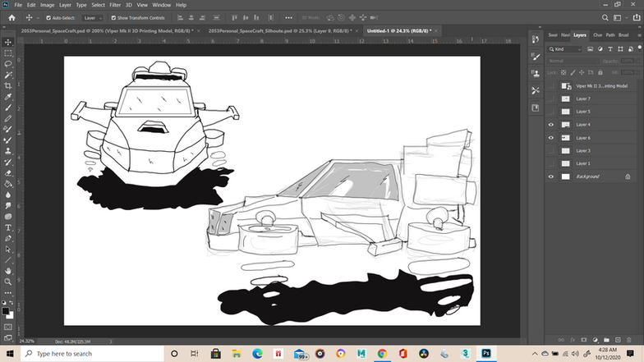This screenshot has width=644, height=362.
Task: Click the trash icon to delete the layer
Action: (x=630, y=340)
